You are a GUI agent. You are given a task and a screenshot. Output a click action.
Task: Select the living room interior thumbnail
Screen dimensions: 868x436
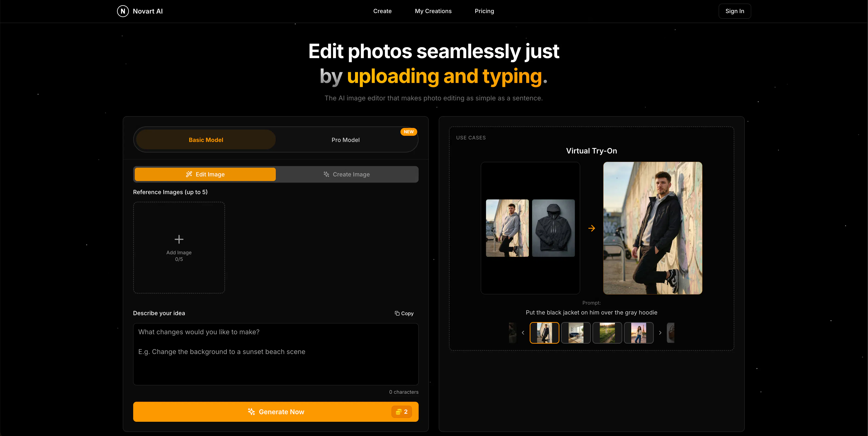pyautogui.click(x=575, y=333)
